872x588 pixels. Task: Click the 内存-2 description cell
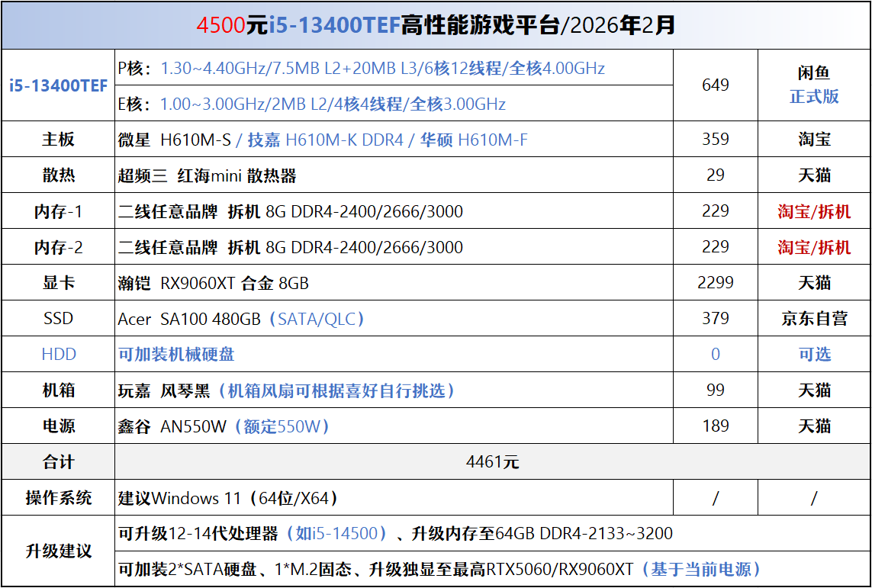click(x=394, y=247)
